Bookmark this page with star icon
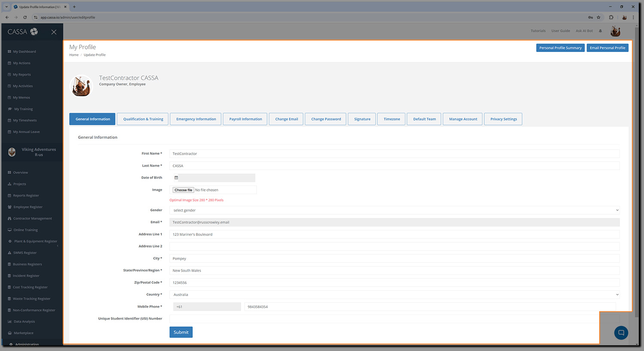 tap(598, 17)
